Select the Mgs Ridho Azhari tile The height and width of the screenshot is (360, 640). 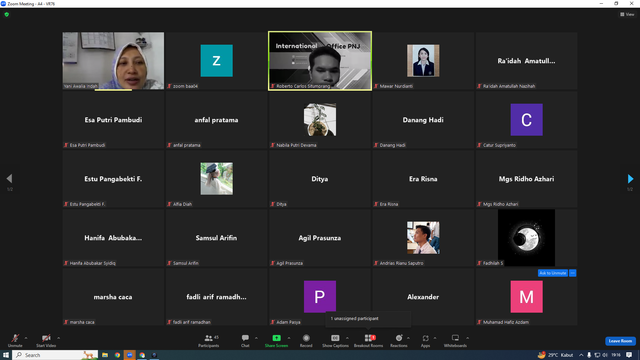tap(526, 179)
